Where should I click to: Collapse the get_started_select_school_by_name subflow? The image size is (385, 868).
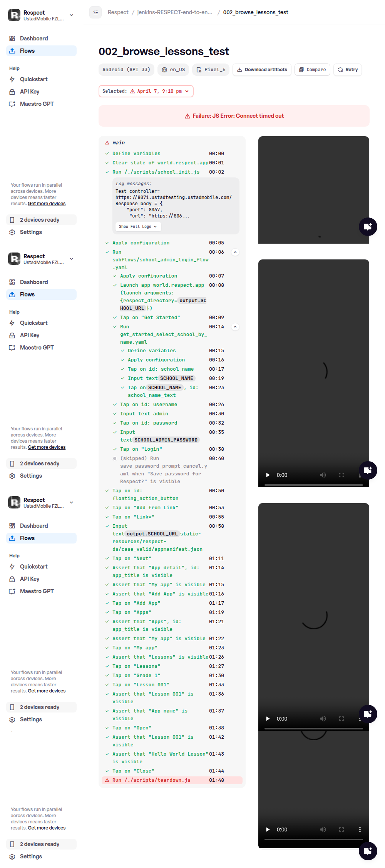[x=235, y=327]
